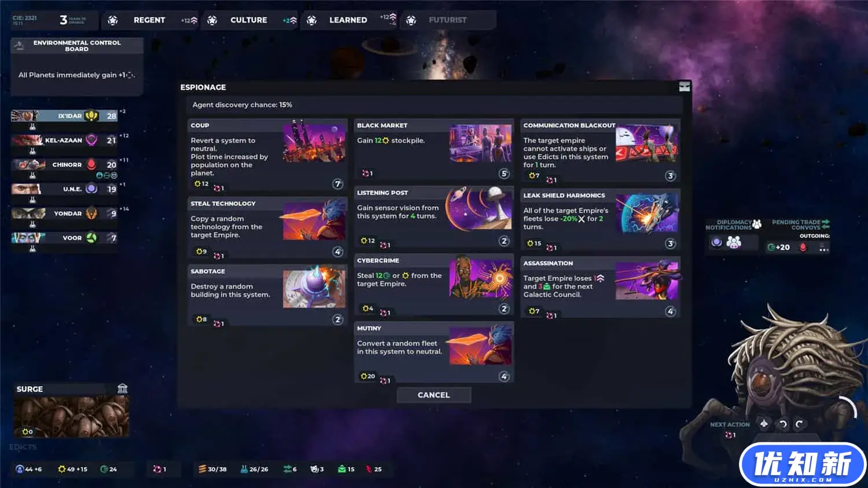Switch to the Culture council tab

point(249,20)
